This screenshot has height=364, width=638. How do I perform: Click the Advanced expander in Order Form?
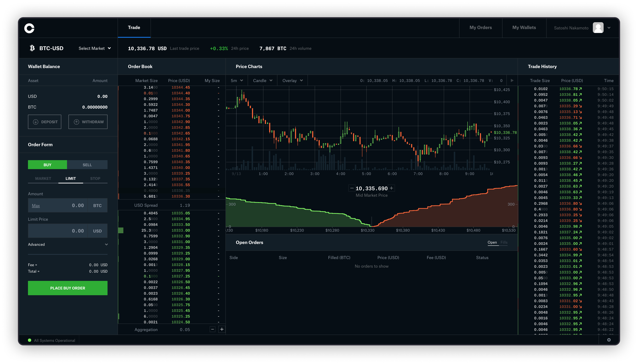pyautogui.click(x=68, y=244)
